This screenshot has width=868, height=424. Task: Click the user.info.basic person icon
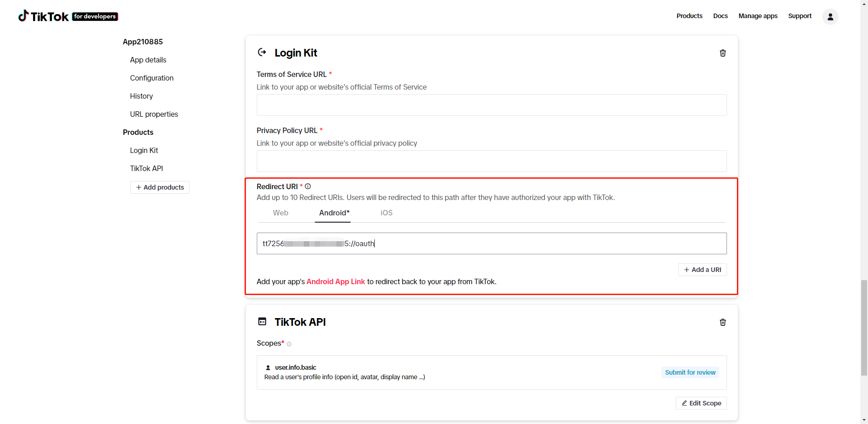268,368
